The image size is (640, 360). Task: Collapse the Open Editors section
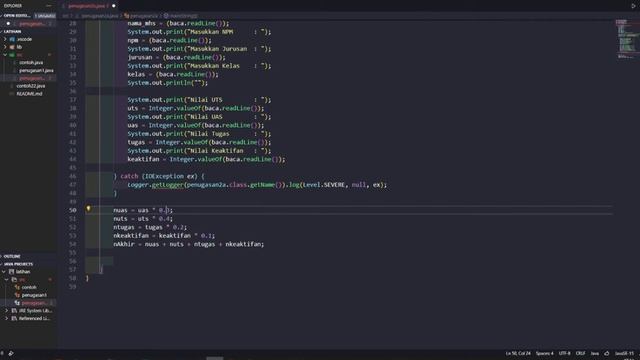coord(2,16)
